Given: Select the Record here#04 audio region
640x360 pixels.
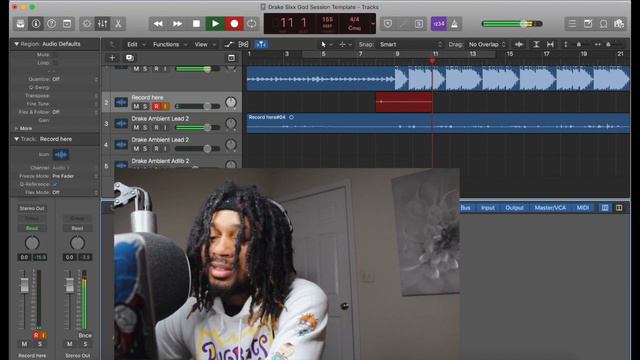Looking at the screenshot, I should [x=438, y=123].
